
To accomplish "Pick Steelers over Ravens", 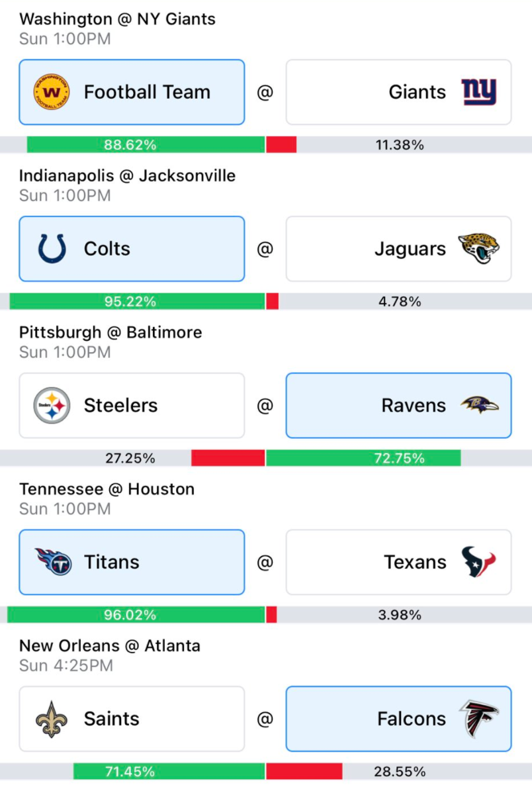I will [132, 406].
